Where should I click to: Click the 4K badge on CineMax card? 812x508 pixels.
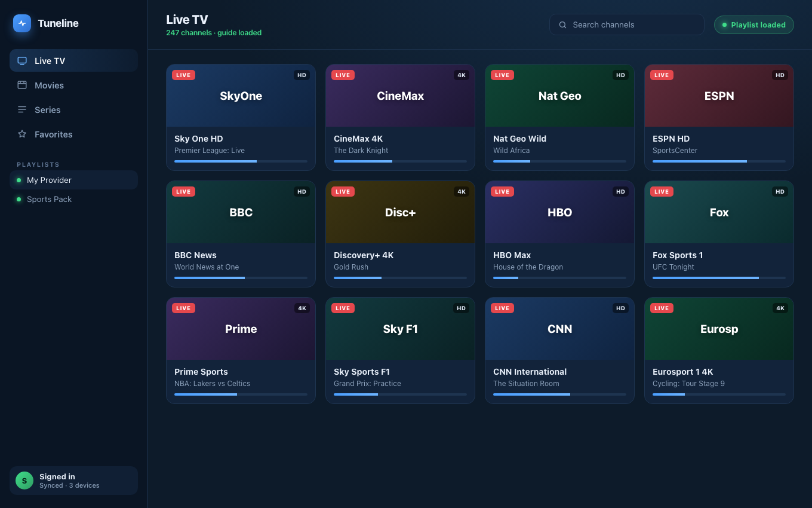tap(462, 75)
